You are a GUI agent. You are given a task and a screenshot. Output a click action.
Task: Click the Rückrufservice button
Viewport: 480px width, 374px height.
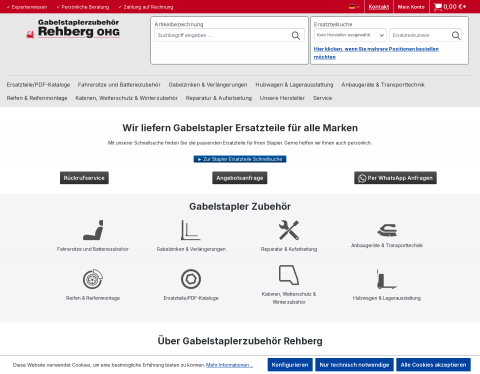84,178
